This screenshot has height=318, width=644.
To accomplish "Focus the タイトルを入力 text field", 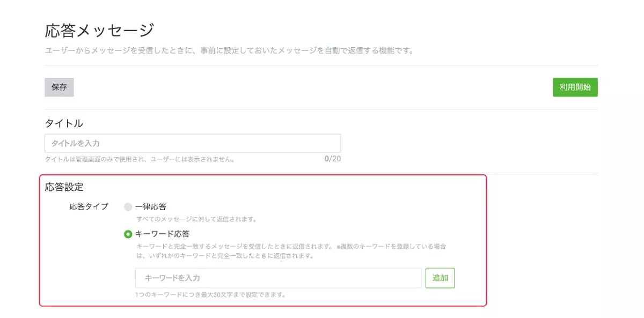I will point(192,143).
